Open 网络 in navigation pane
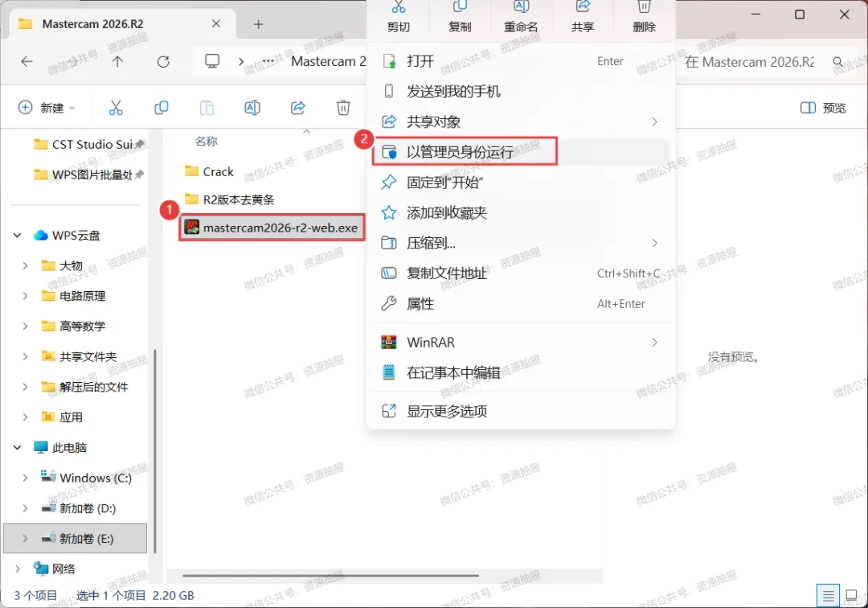 click(55, 569)
